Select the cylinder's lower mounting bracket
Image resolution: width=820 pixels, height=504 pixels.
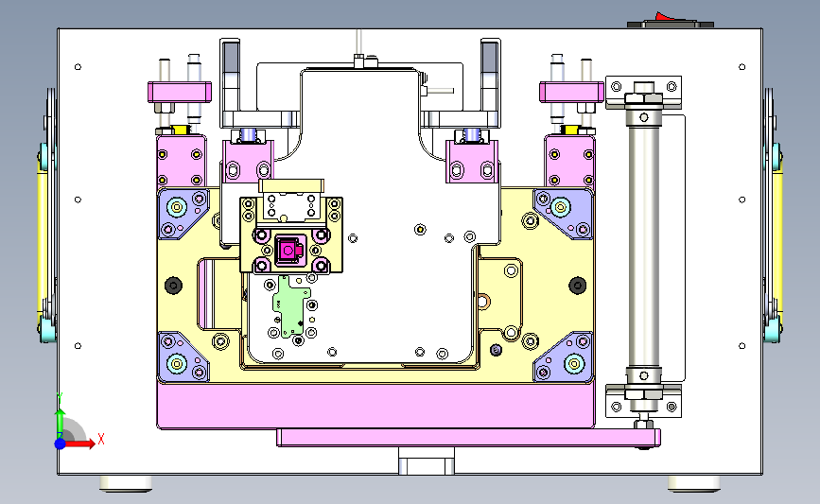click(x=644, y=401)
